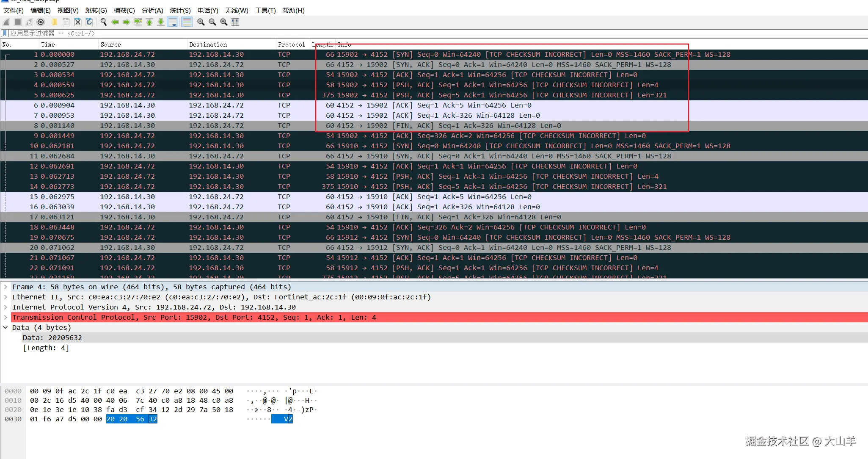This screenshot has width=868, height=459.
Task: Jump to last packet arrow icon
Action: [x=161, y=22]
